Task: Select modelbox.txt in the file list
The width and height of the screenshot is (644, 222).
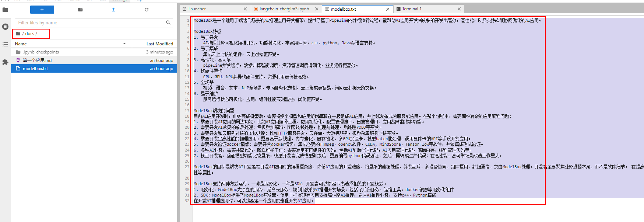Action: point(94,68)
